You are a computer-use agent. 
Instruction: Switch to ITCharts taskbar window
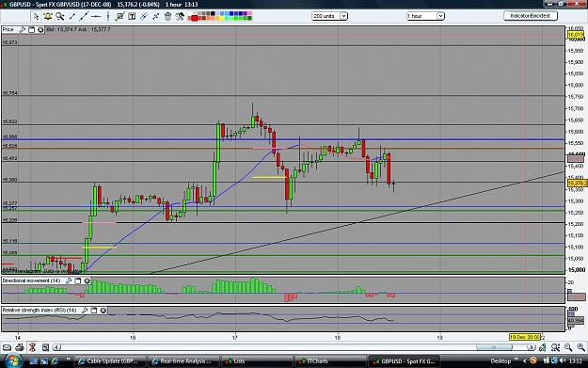pos(329,361)
